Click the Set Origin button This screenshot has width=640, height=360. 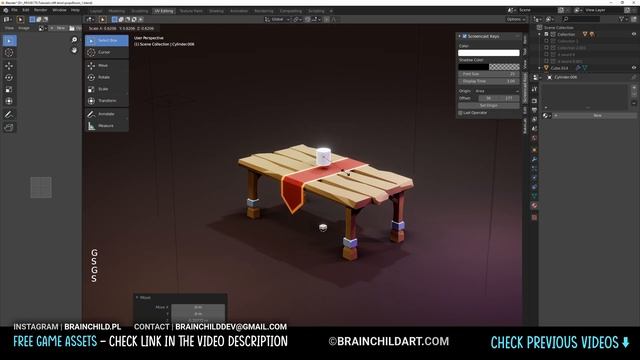489,105
